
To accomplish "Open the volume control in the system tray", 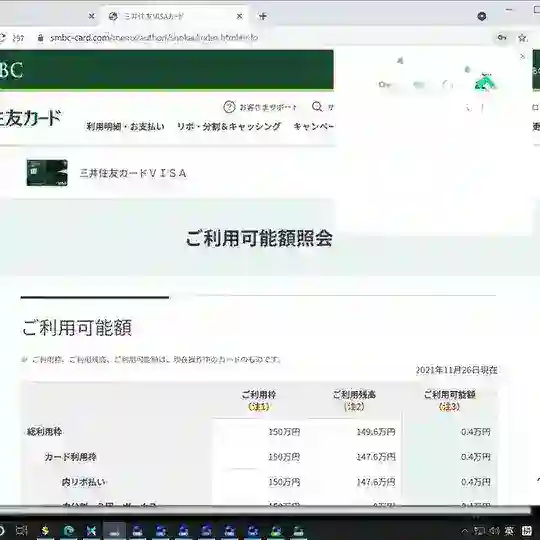I will 495,530.
